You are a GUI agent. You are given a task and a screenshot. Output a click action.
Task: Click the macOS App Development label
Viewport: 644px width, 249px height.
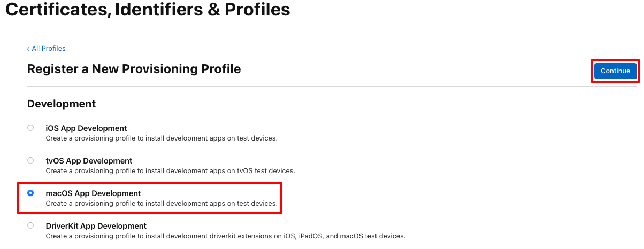point(93,193)
